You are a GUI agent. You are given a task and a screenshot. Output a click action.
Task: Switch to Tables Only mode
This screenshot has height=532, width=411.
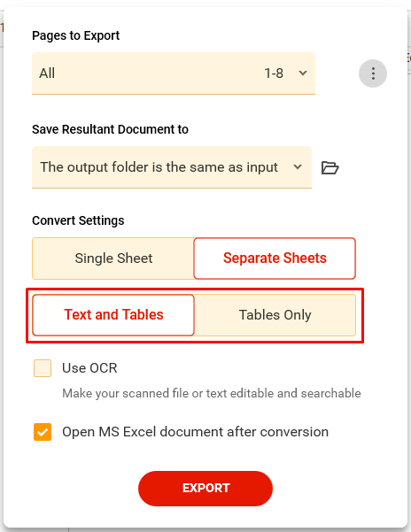(x=275, y=315)
